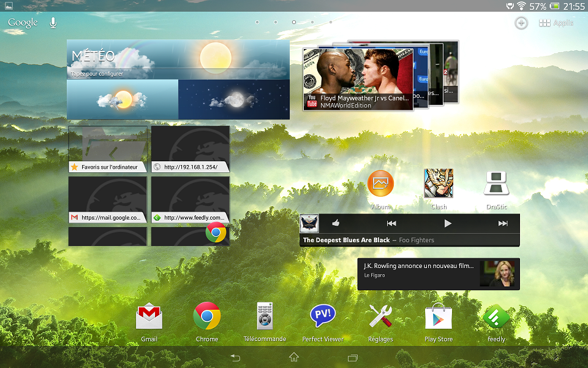
Task: Go to first home screen page dot
Action: pyautogui.click(x=257, y=22)
